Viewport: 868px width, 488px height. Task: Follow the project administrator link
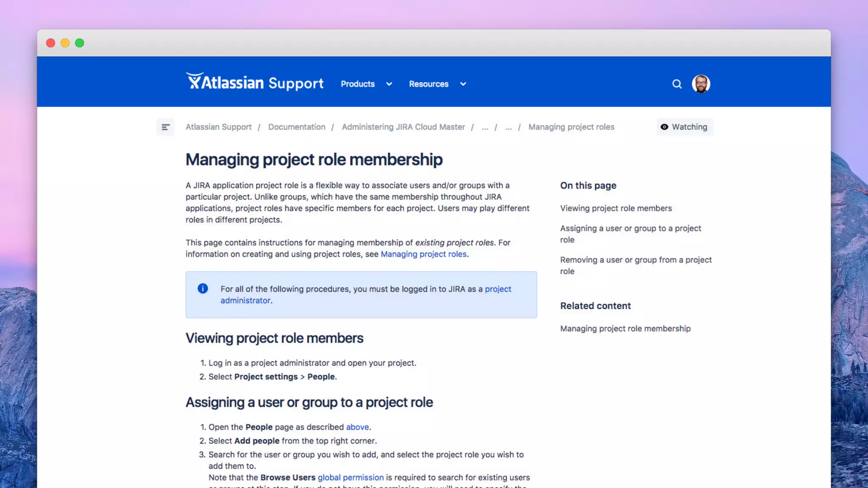pyautogui.click(x=498, y=289)
